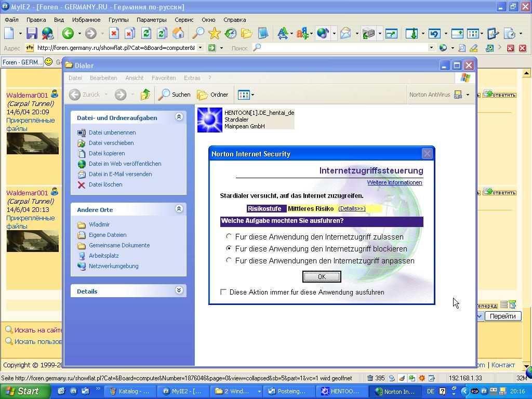The height and width of the screenshot is (399, 532).
Task: Click the 192.168.1.33 status bar entry
Action: (x=465, y=378)
